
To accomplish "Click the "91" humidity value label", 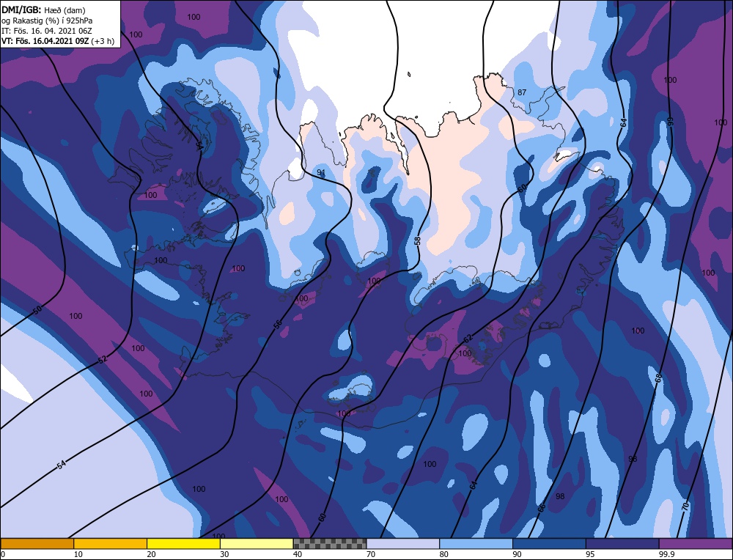I will pos(321,172).
